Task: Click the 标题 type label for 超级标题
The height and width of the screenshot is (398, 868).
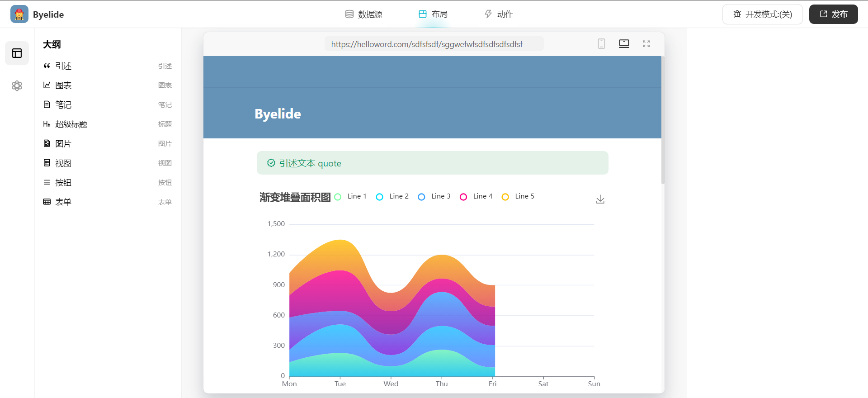Action: tap(165, 124)
